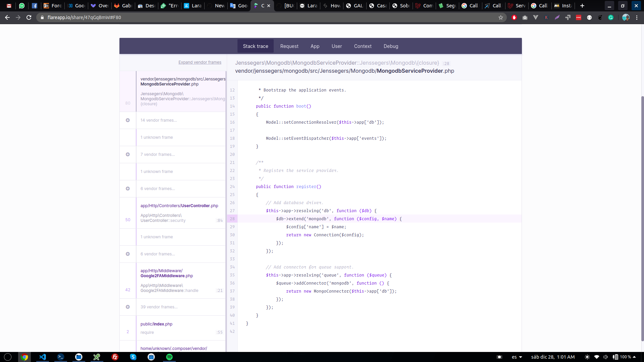Open the Grammarly extension
The image size is (644, 362).
tap(611, 17)
